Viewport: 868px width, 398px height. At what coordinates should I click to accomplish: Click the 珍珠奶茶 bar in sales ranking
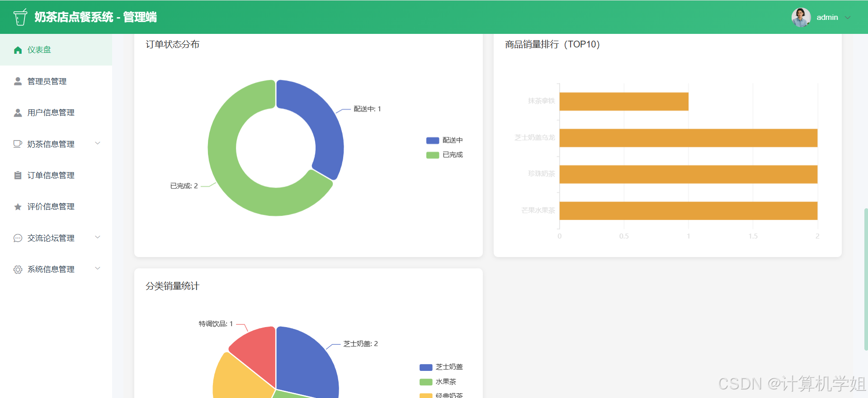pos(689,174)
